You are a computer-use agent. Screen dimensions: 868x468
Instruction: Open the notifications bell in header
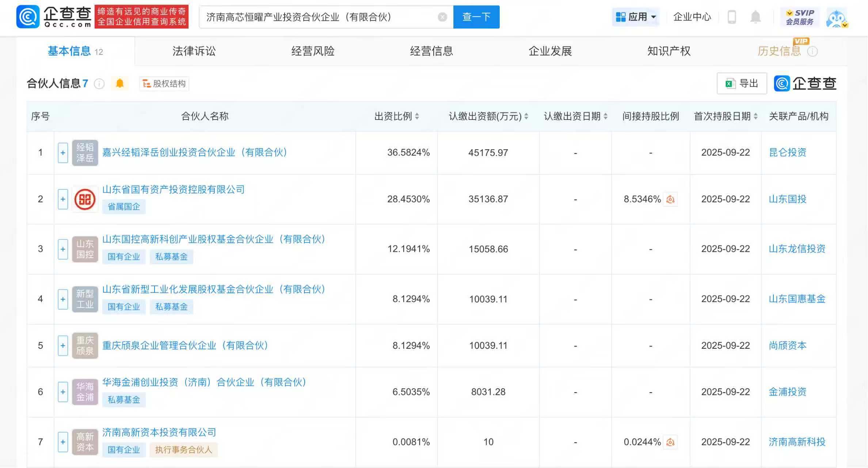755,17
